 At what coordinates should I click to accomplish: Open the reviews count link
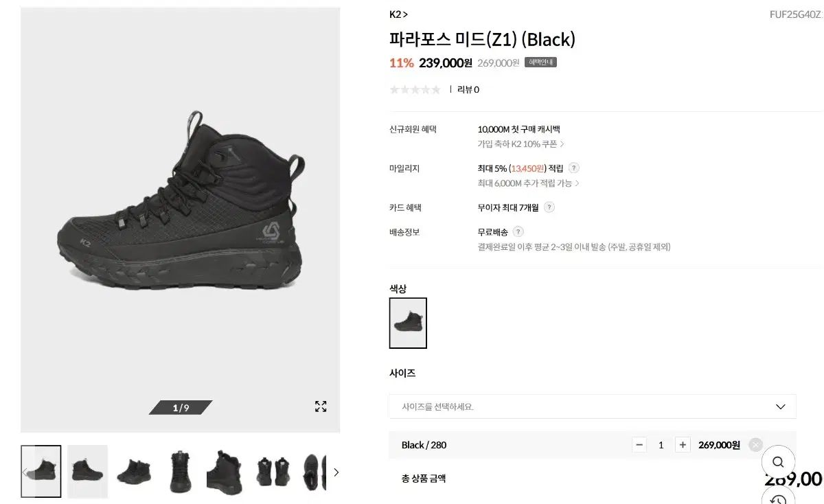pos(468,89)
